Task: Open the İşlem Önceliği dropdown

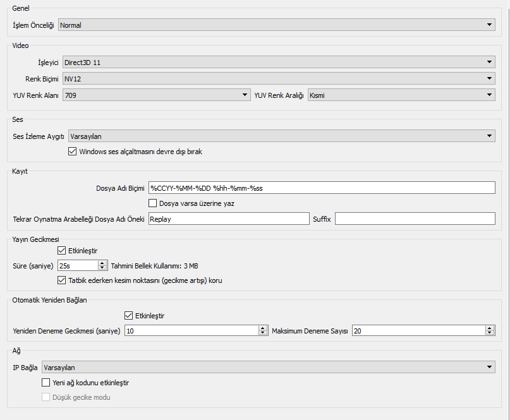Action: 276,25
